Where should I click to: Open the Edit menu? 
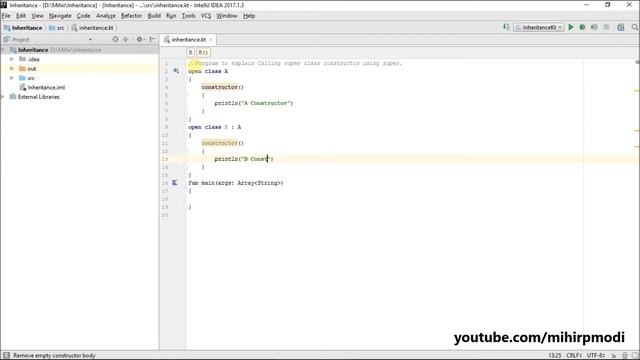click(21, 16)
